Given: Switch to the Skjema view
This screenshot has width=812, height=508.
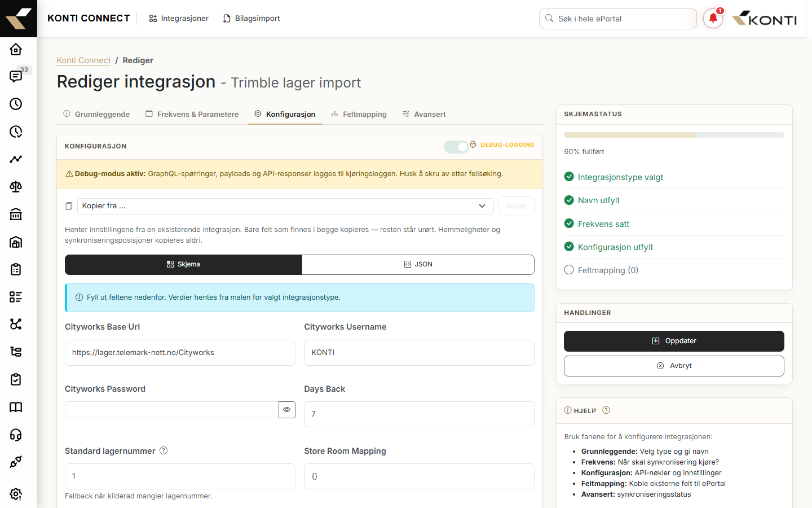Looking at the screenshot, I should tap(183, 265).
